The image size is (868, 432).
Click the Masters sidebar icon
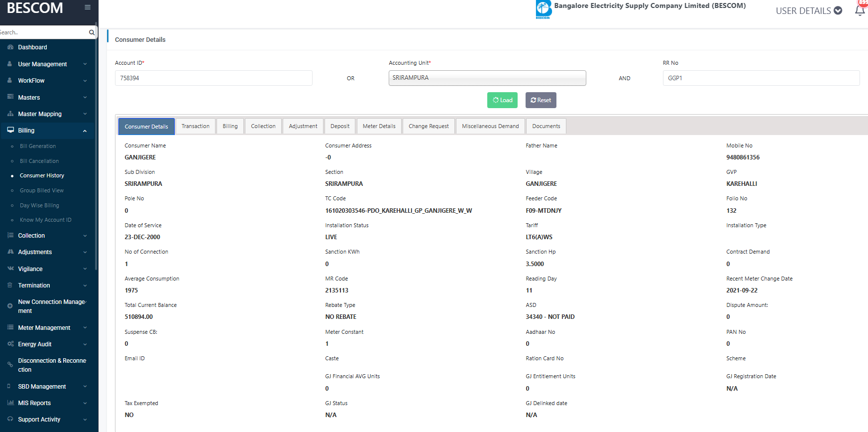click(x=10, y=97)
